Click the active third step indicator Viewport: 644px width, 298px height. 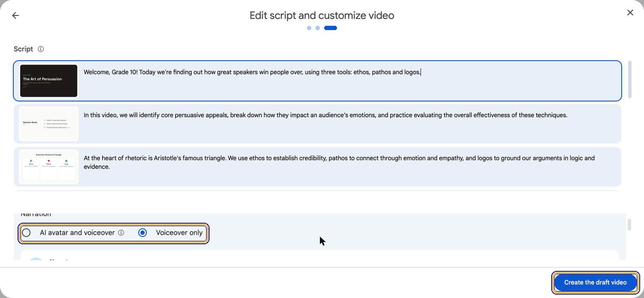click(331, 28)
